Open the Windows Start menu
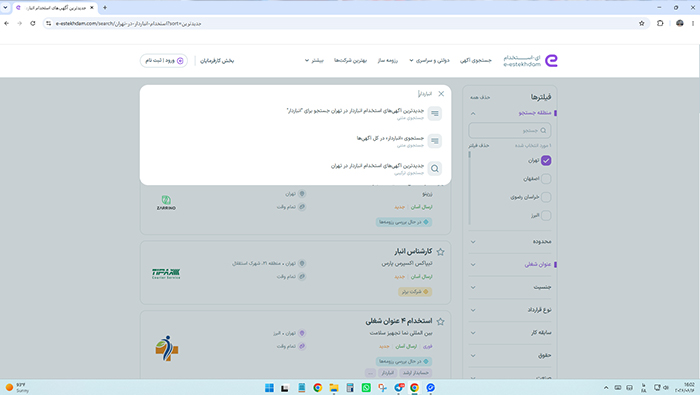This screenshot has width=700, height=395. point(269,387)
